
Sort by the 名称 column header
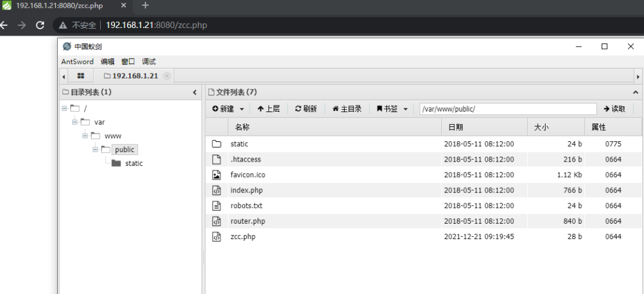(335, 127)
